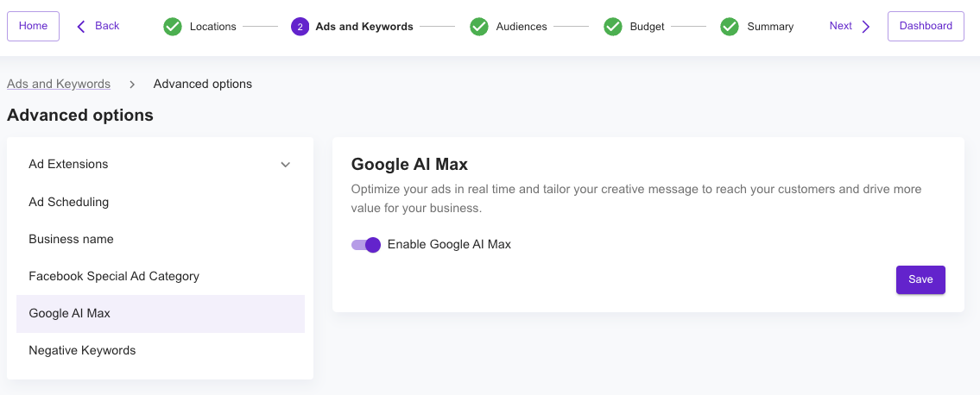Proceed with the Next button

pyautogui.click(x=850, y=26)
